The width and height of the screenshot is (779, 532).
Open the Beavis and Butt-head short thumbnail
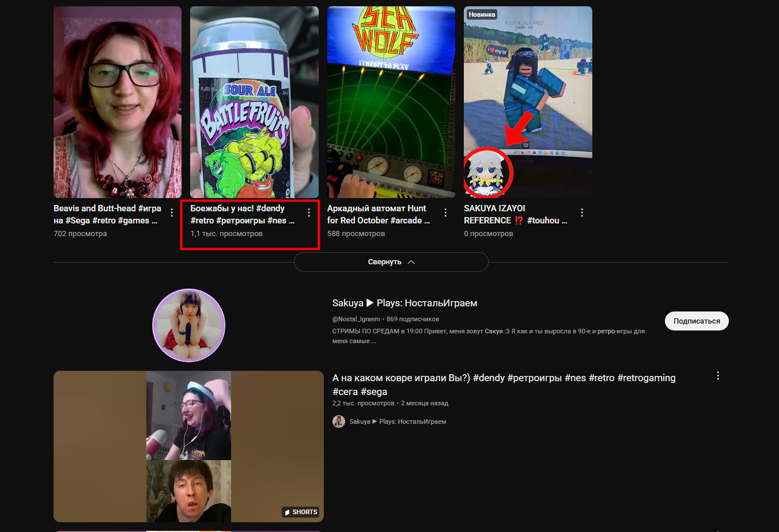click(118, 102)
